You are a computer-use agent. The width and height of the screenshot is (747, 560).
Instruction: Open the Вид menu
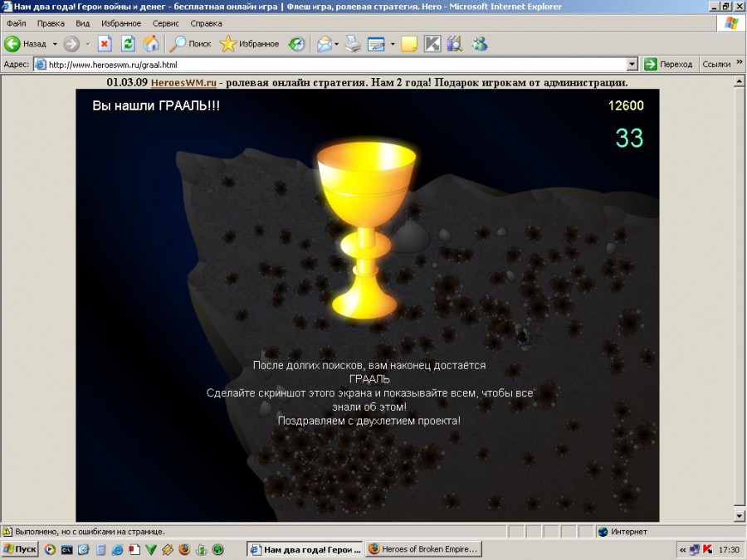(82, 23)
